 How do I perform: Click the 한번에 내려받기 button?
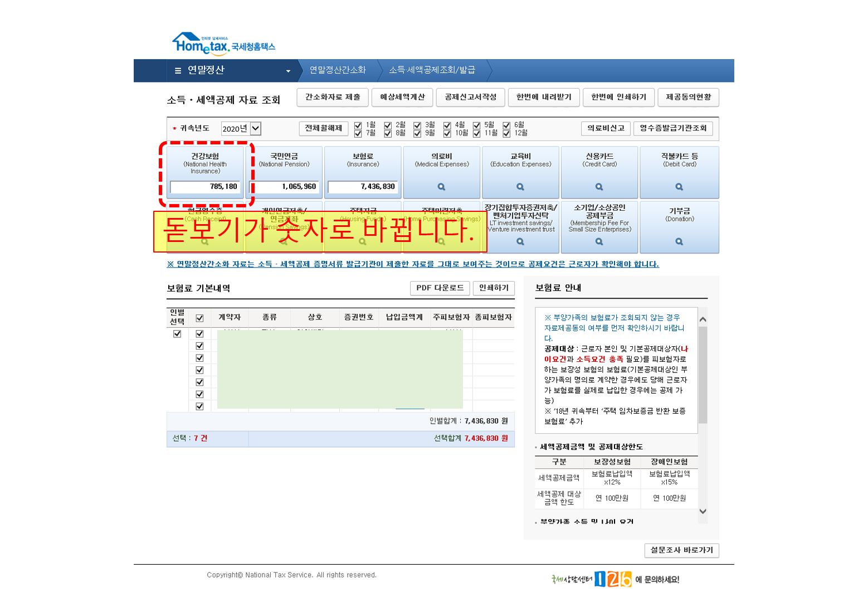tap(544, 97)
